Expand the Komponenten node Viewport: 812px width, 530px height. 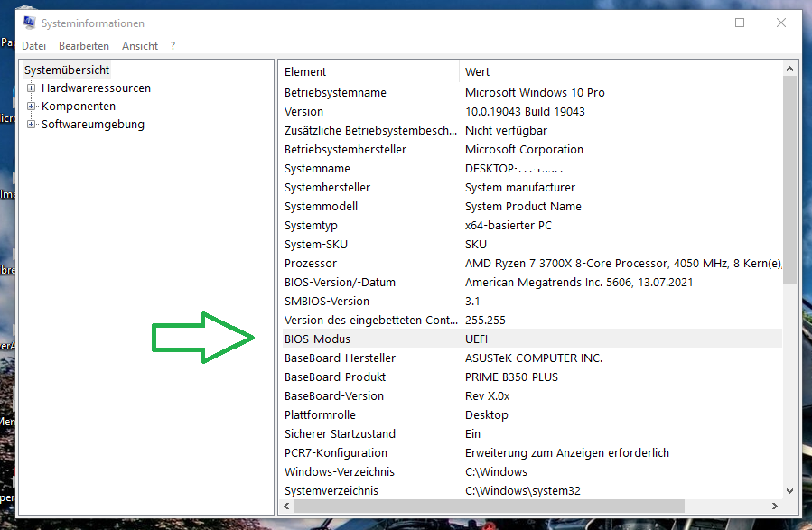(31, 107)
